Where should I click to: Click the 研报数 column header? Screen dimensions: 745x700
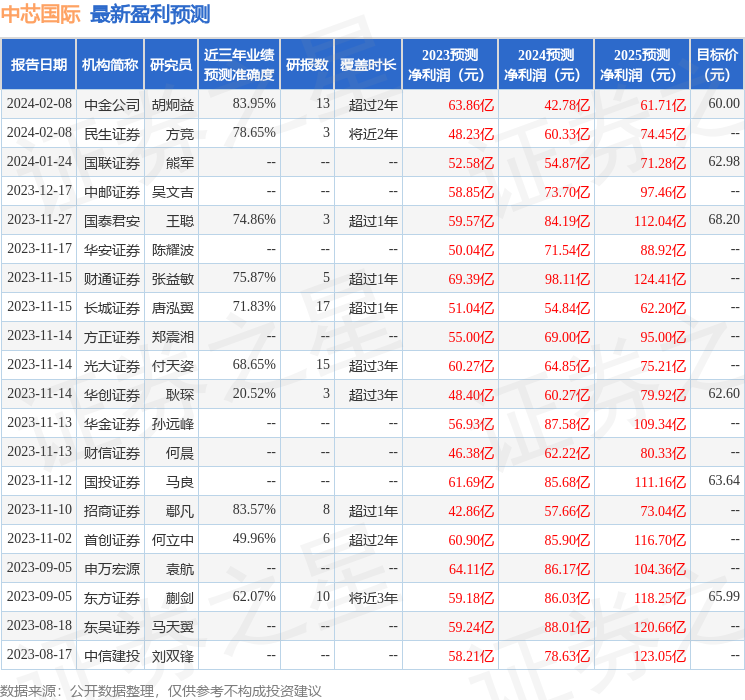click(x=307, y=65)
